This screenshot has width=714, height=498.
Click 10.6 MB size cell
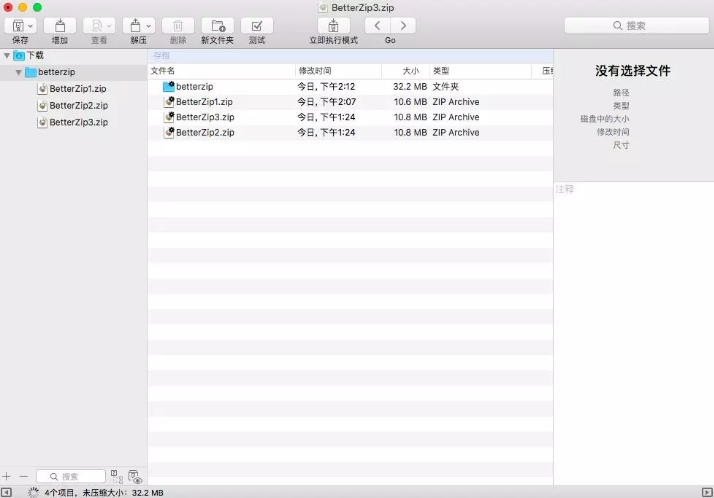coord(410,102)
